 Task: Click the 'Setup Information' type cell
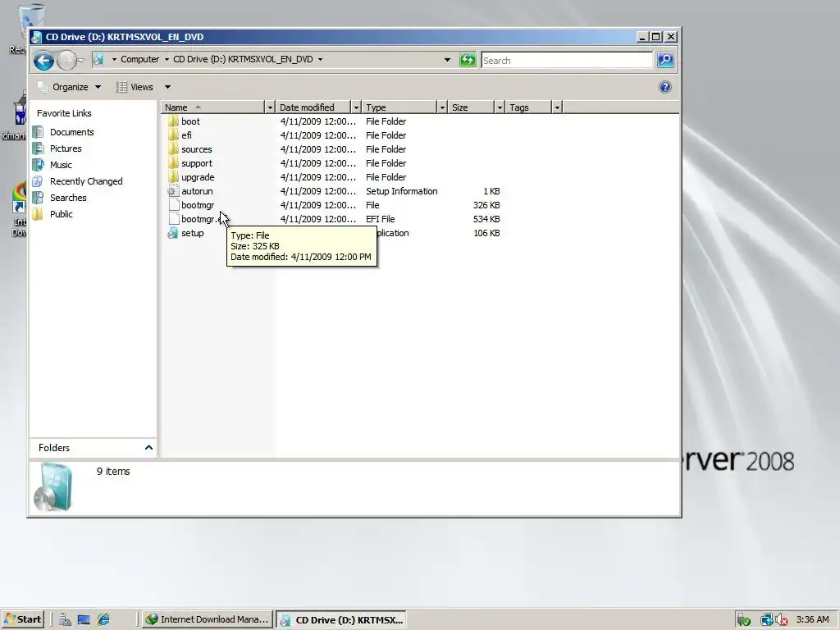[x=401, y=190]
